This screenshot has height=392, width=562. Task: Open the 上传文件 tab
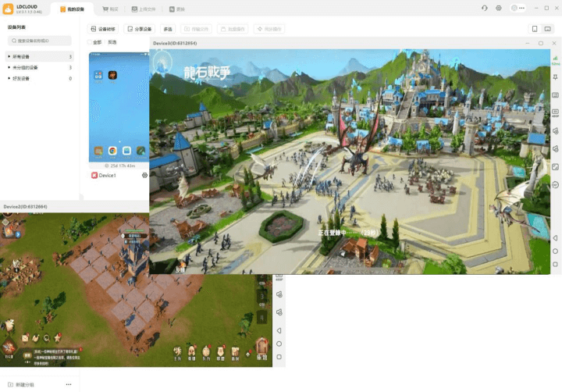point(143,9)
